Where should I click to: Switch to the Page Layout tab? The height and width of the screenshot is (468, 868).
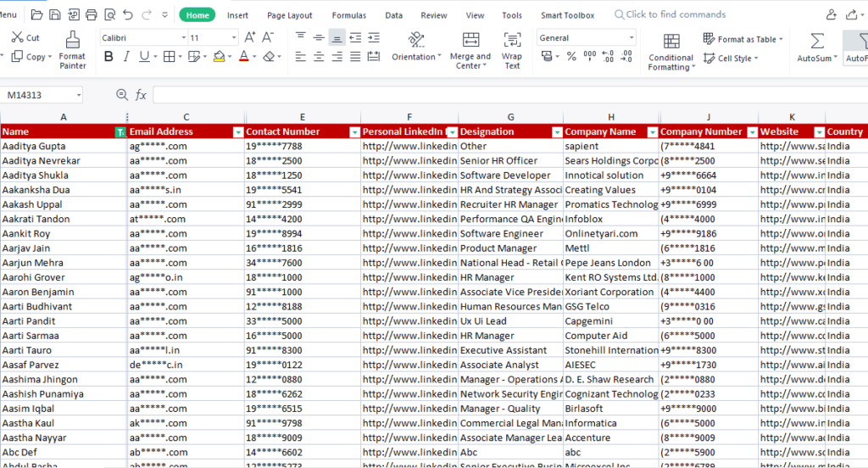(290, 15)
